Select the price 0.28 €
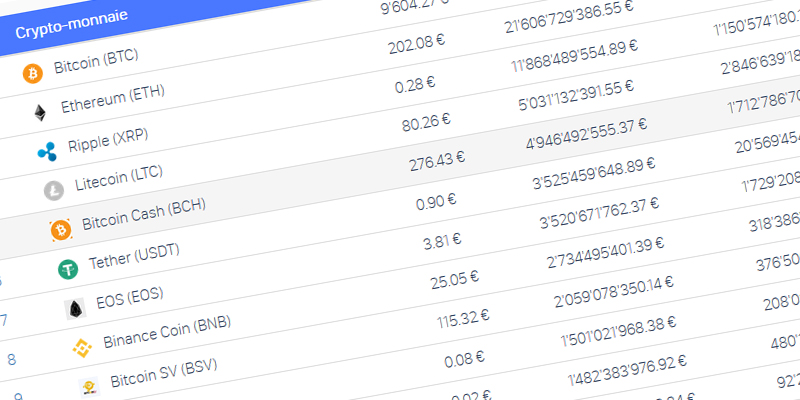The image size is (800, 400). 415,84
